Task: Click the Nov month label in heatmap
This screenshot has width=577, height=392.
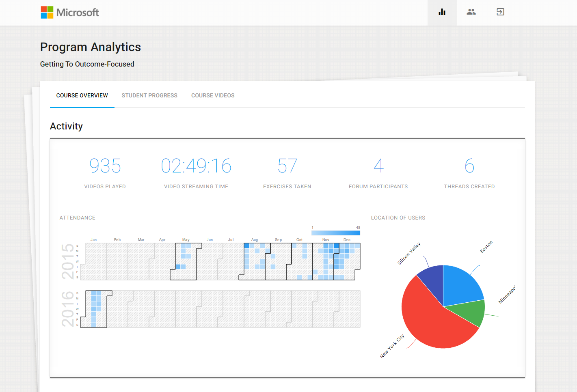Action: tap(326, 240)
